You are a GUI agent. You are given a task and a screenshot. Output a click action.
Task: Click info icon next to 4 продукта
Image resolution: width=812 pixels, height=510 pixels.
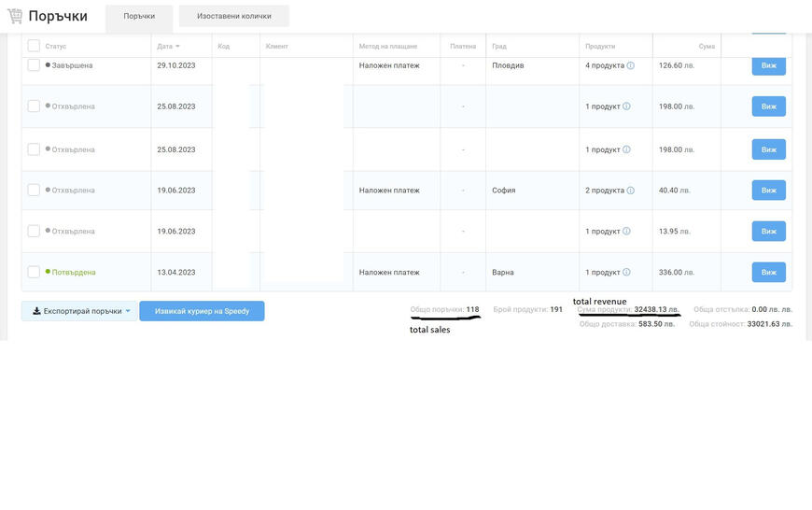(631, 65)
